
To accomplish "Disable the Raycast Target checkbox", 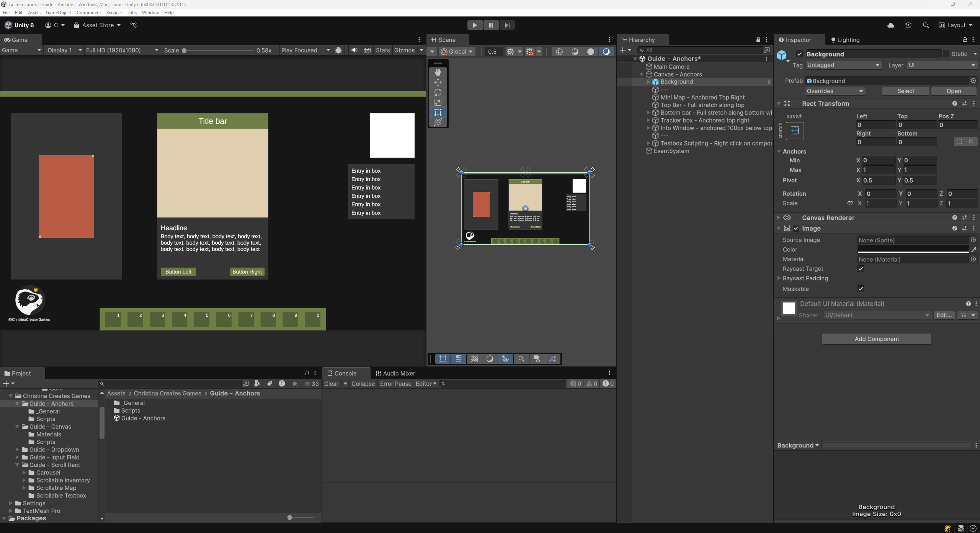I will click(861, 269).
